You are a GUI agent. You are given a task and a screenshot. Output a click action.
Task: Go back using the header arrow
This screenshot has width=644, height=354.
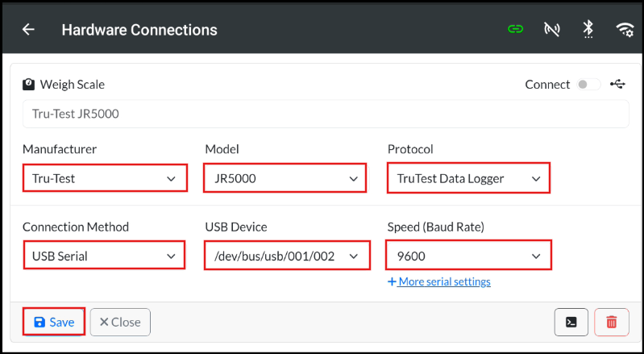28,30
